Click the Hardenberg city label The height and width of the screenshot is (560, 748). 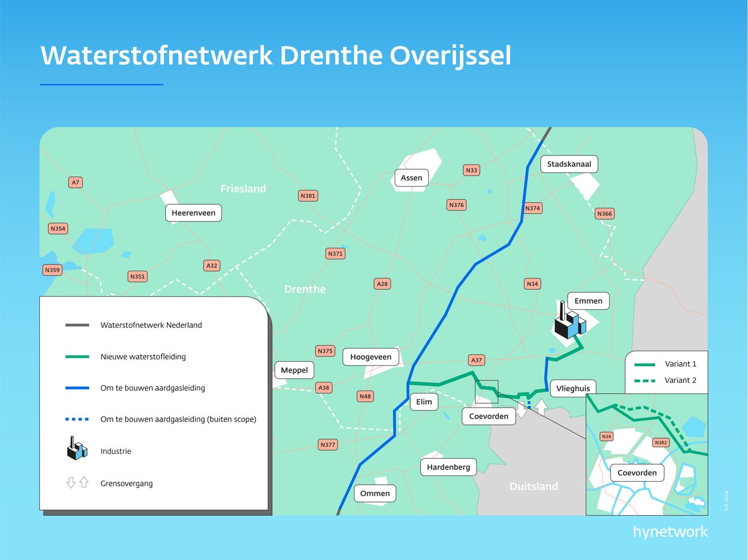pyautogui.click(x=448, y=467)
